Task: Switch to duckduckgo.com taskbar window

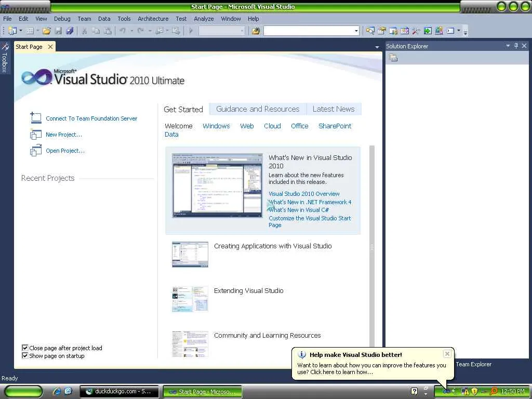Action: click(x=119, y=391)
